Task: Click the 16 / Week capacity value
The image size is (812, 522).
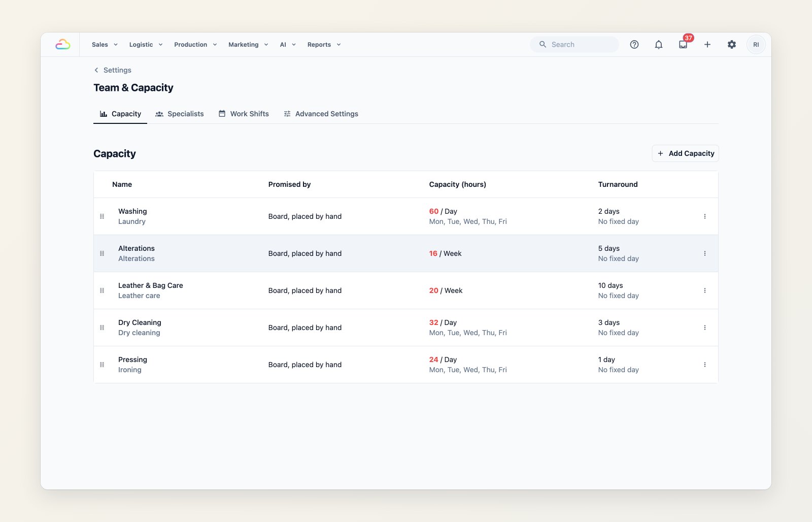Action: coord(445,253)
